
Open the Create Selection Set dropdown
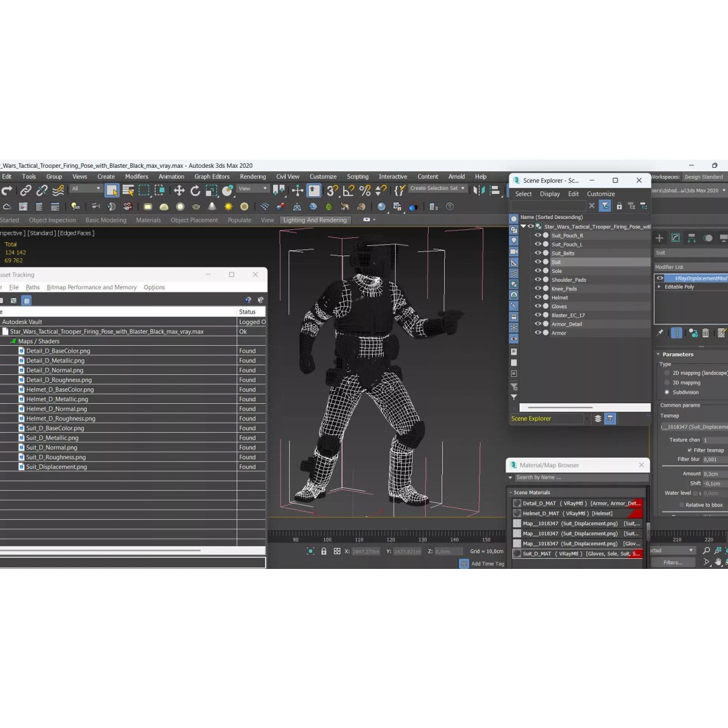437,189
